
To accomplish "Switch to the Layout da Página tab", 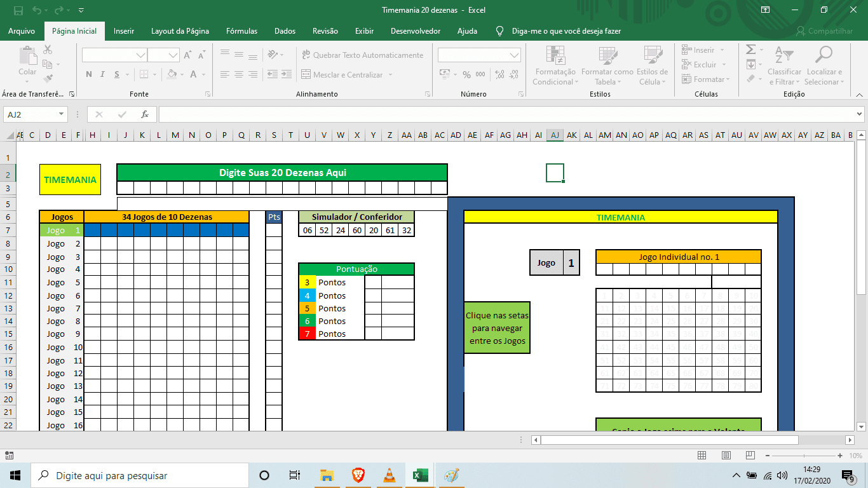I will (x=180, y=31).
